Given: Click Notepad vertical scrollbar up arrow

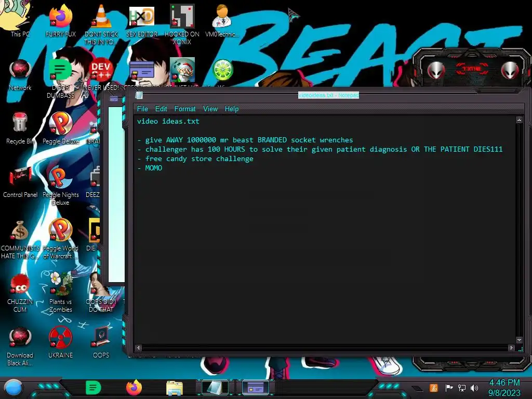Looking at the screenshot, I should (x=519, y=120).
